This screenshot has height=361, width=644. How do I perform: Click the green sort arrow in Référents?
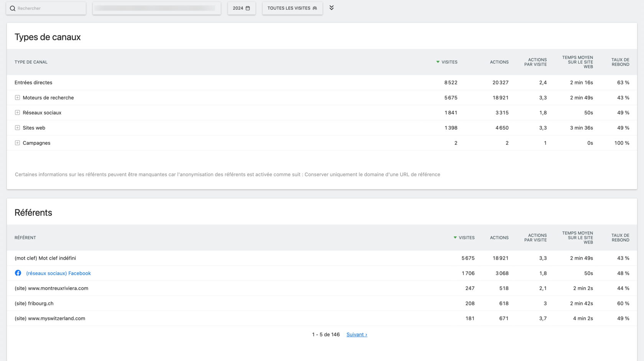[455, 238]
